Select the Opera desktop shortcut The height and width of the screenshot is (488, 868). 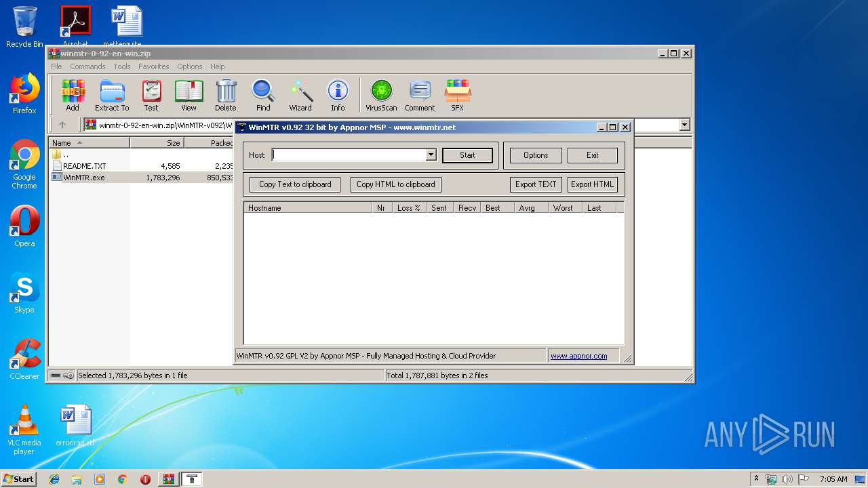(x=24, y=227)
